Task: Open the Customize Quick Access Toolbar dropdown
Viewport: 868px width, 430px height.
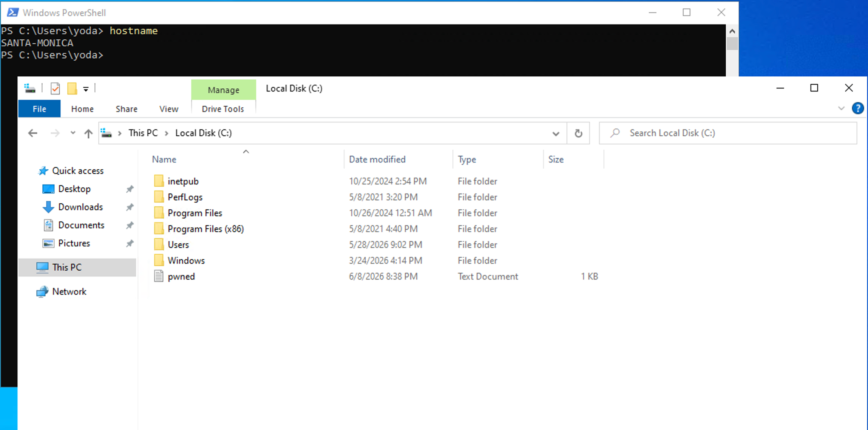Action: click(x=86, y=89)
